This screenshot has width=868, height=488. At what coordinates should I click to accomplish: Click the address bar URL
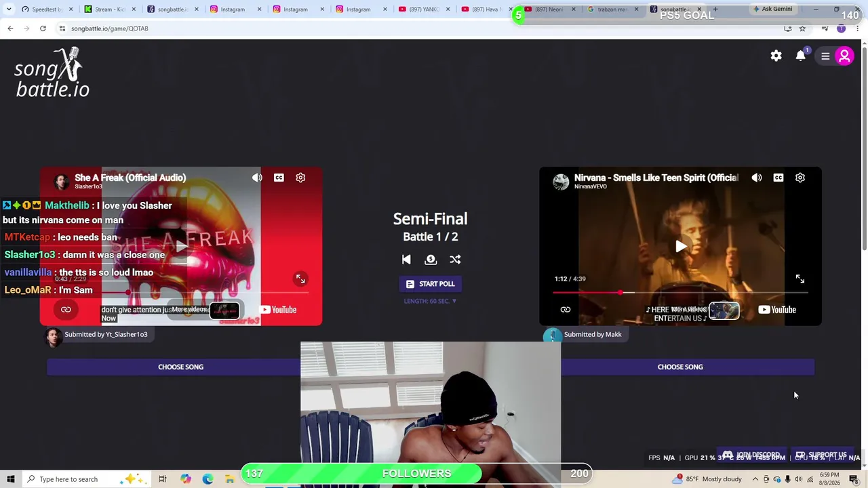coord(110,28)
